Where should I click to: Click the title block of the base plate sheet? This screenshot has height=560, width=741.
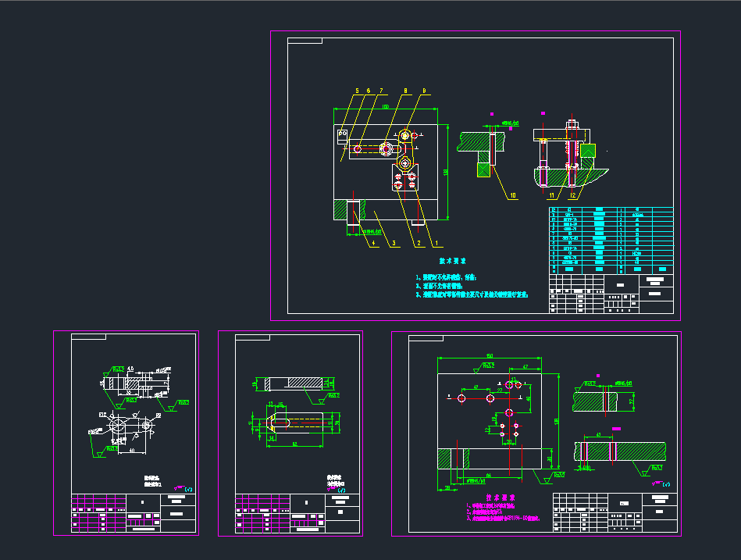pos(615,512)
